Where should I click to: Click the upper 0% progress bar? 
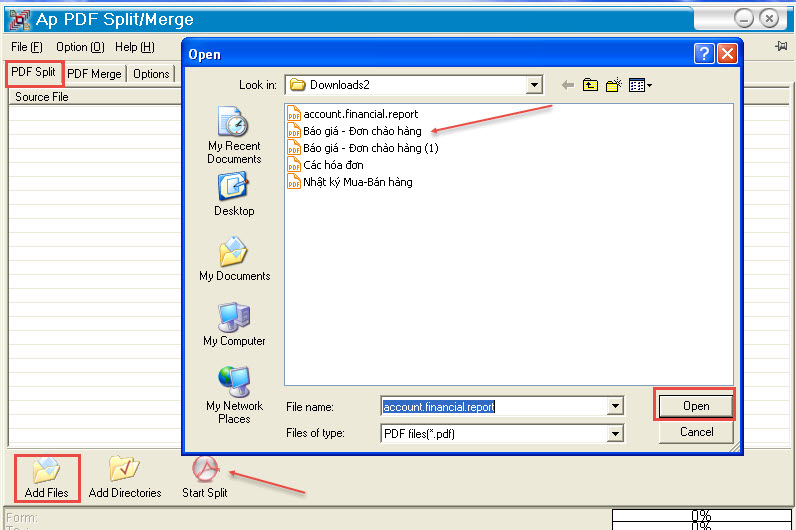click(702, 515)
